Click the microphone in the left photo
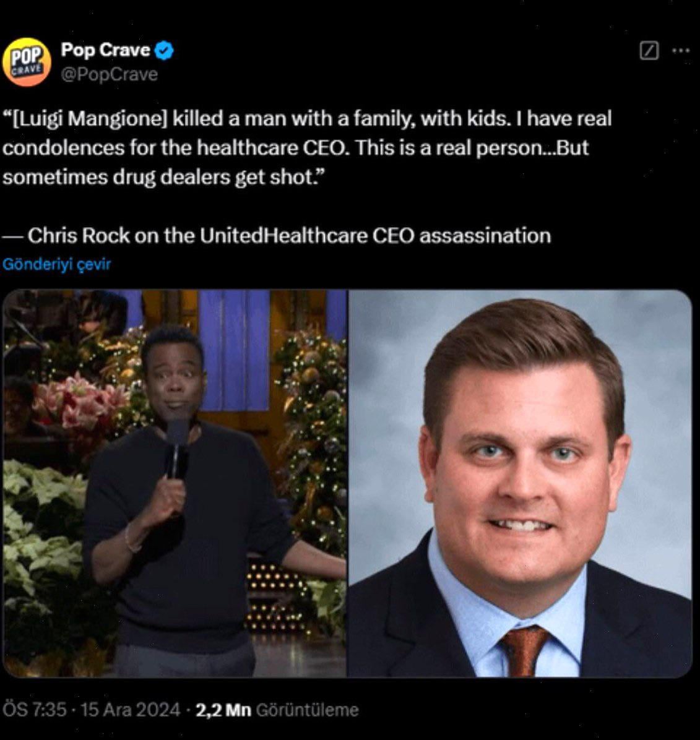The width and height of the screenshot is (700, 740). point(176,449)
